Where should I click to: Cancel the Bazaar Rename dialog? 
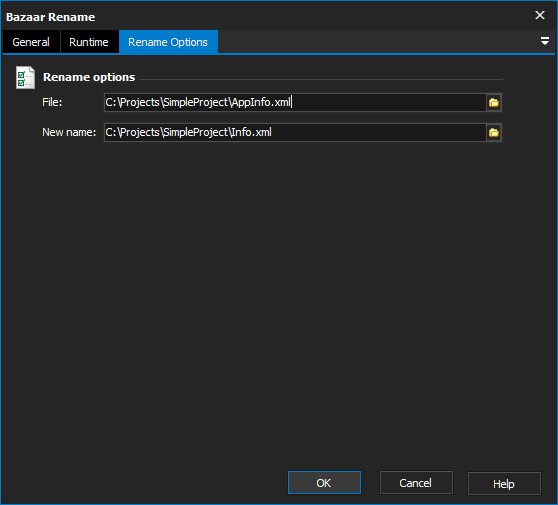tap(416, 483)
